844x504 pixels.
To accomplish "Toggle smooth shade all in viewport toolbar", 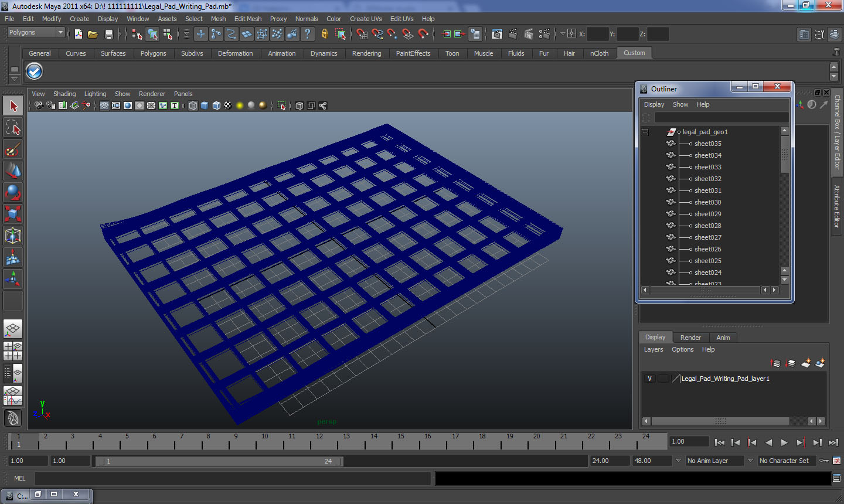I will tap(205, 105).
